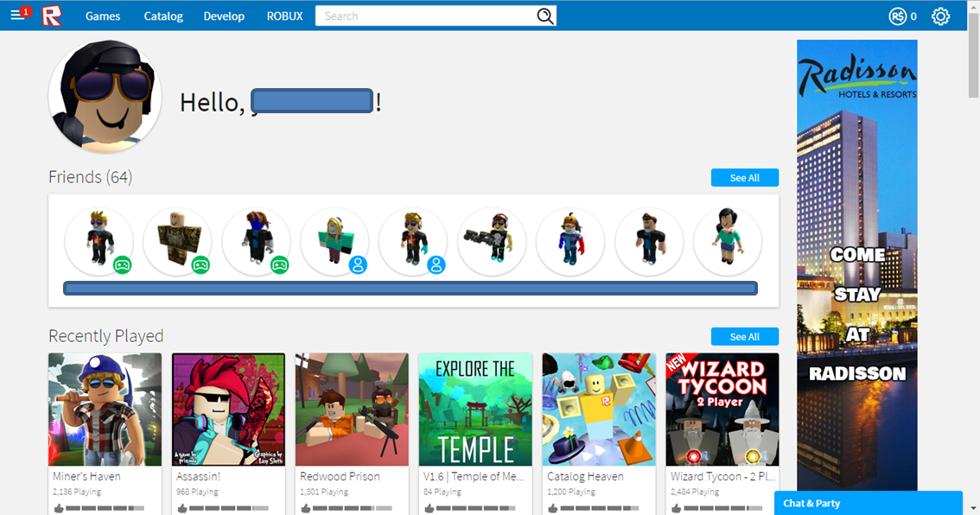
Task: Open the hamburger navigation menu
Action: click(17, 15)
